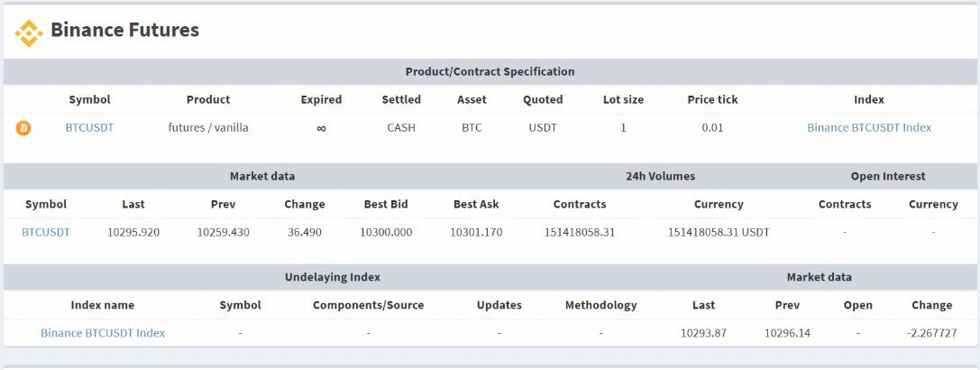Image resolution: width=980 pixels, height=370 pixels.
Task: Click the Best Bid column header
Action: point(386,205)
